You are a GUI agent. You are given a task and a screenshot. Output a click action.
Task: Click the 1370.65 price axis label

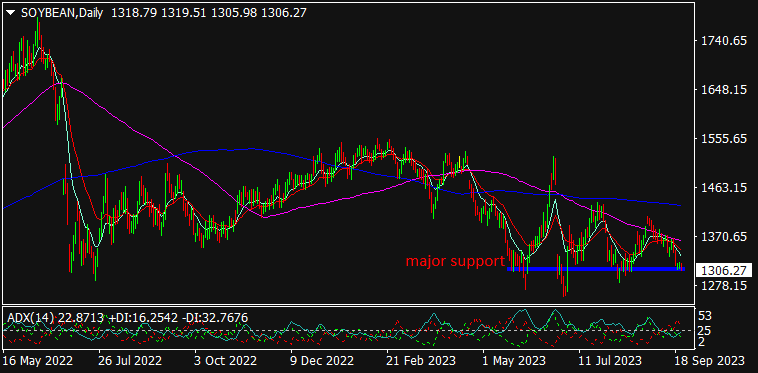coord(723,236)
